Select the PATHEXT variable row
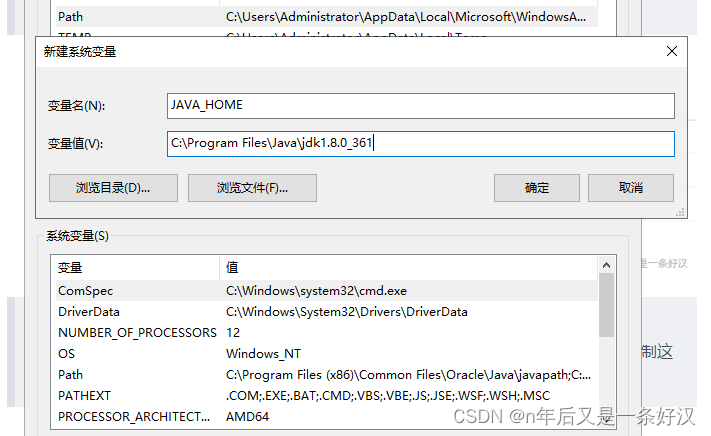The width and height of the screenshot is (711, 436). pyautogui.click(x=326, y=396)
